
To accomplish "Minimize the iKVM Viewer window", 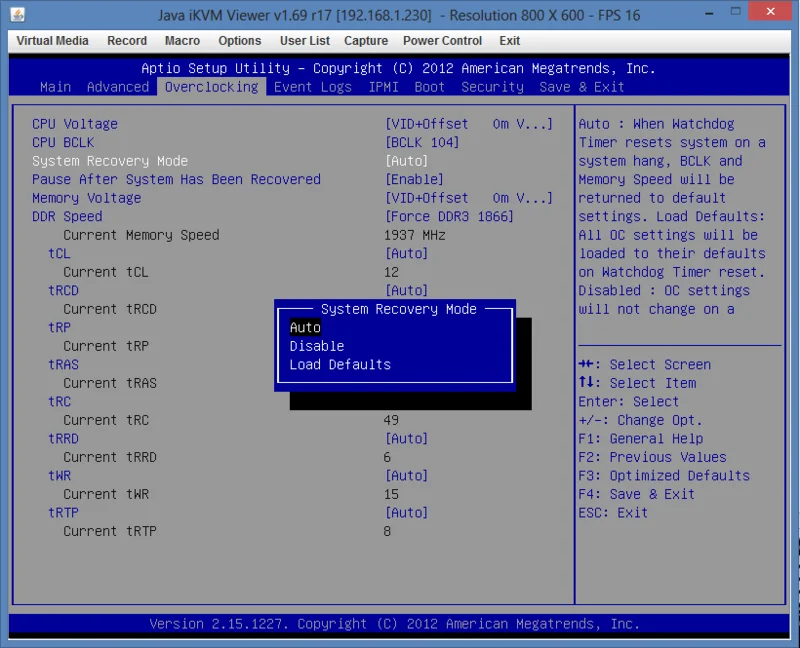I will (709, 13).
